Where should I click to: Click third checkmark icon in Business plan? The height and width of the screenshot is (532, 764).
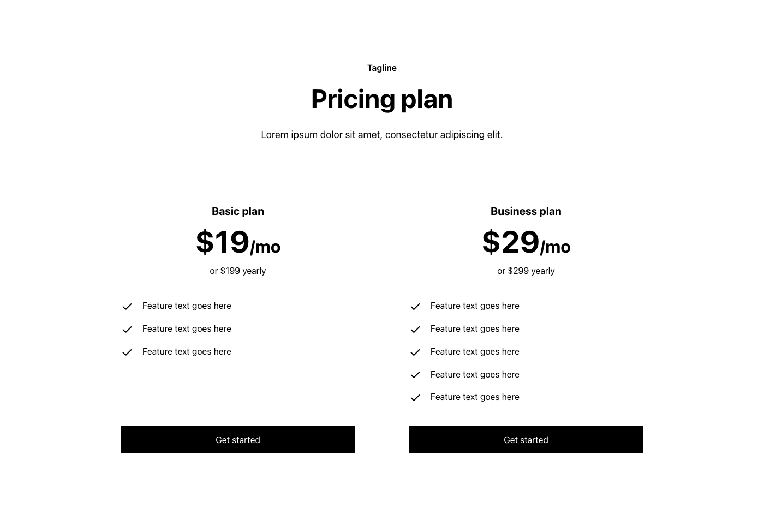(x=415, y=352)
